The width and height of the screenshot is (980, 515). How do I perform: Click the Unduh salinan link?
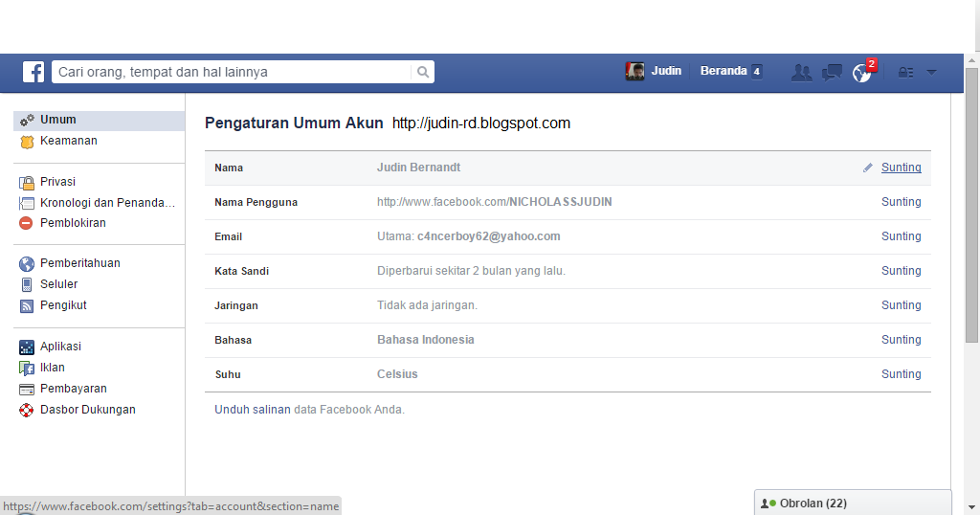[x=253, y=410]
